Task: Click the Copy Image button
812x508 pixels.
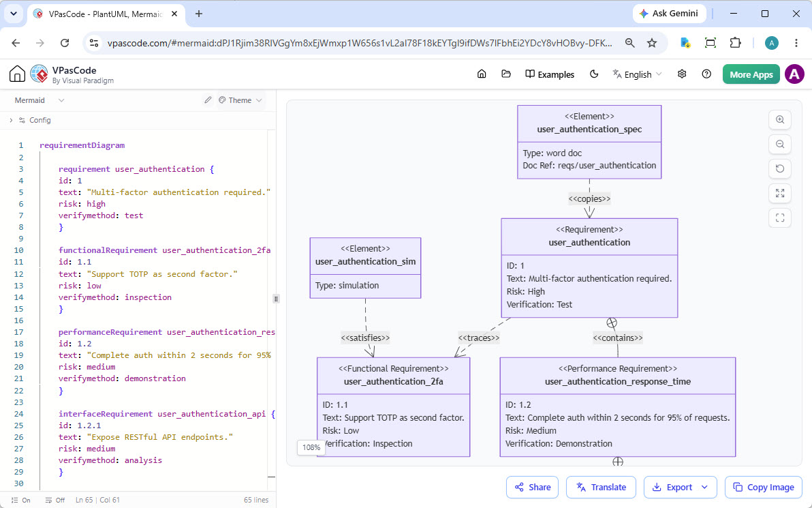Action: (x=764, y=487)
